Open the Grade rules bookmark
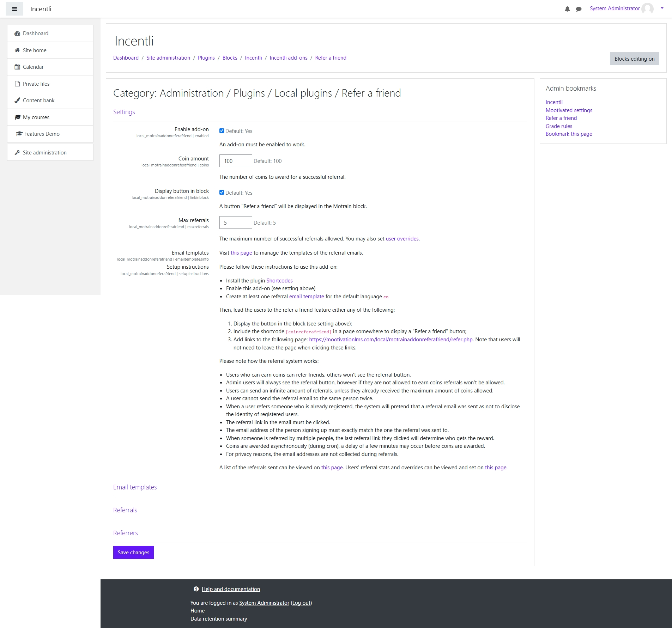This screenshot has width=672, height=628. point(559,126)
